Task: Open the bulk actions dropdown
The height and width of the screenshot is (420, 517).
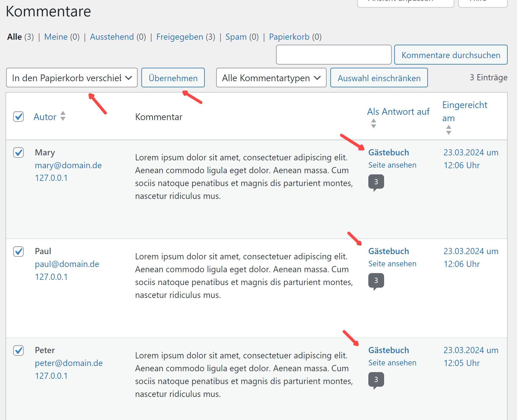Action: pos(72,78)
